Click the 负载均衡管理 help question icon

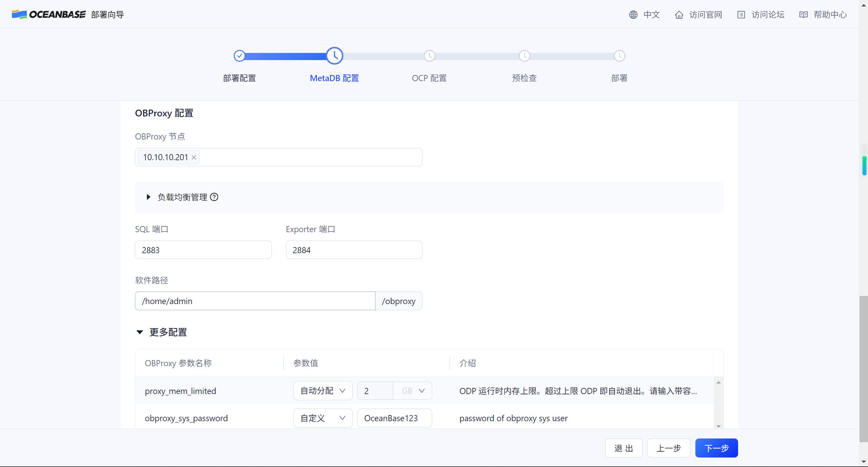(x=214, y=197)
